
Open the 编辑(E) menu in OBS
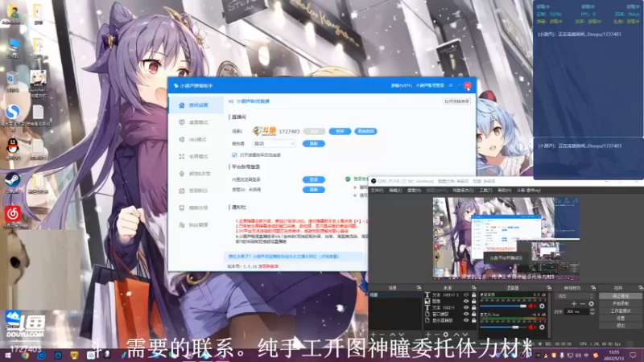point(395,191)
